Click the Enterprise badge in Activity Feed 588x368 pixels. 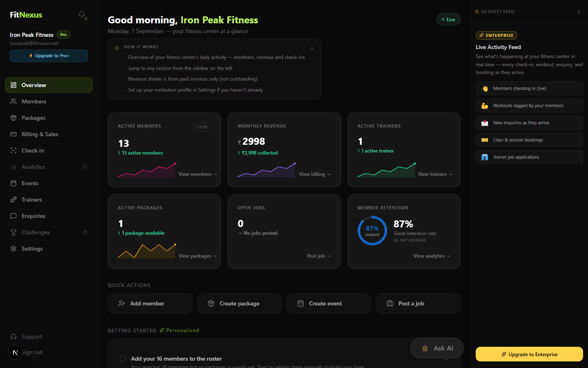(497, 36)
